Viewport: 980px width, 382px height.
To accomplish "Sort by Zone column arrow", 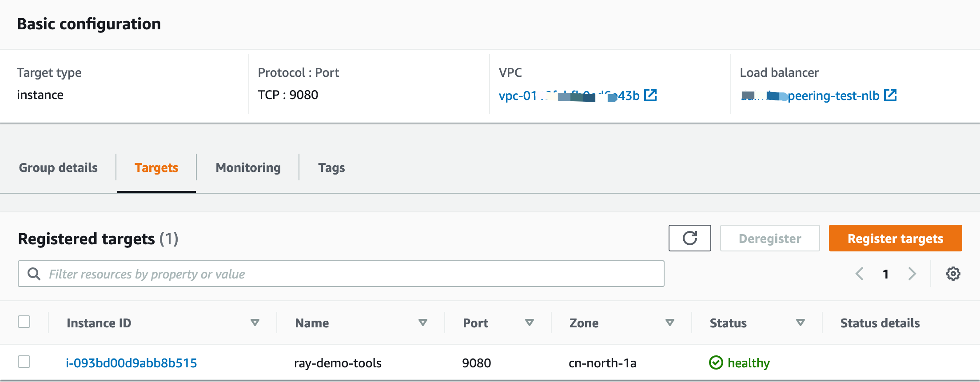I will [669, 322].
